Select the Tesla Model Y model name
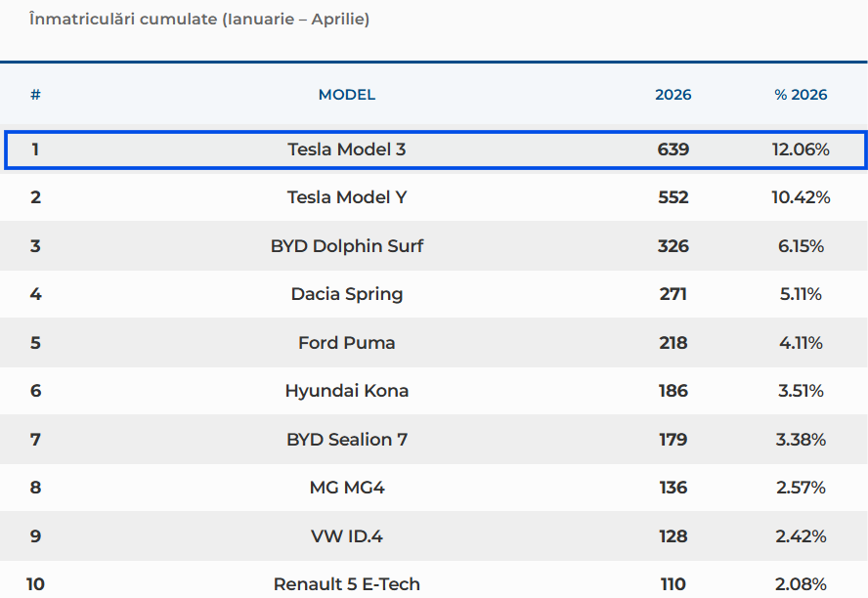868x598 pixels. pos(347,197)
